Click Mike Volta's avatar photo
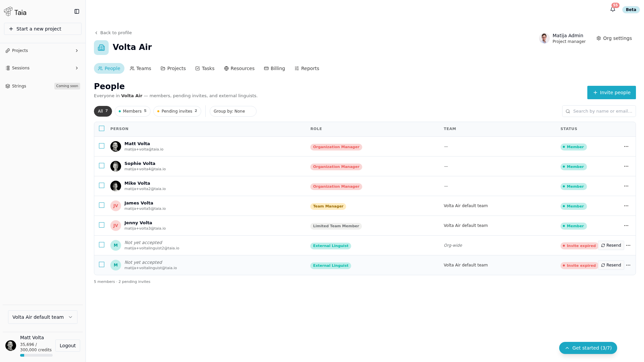644x362 pixels. click(116, 186)
